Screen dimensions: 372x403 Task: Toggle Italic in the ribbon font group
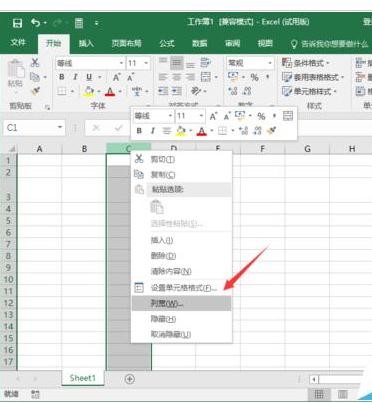[75, 77]
